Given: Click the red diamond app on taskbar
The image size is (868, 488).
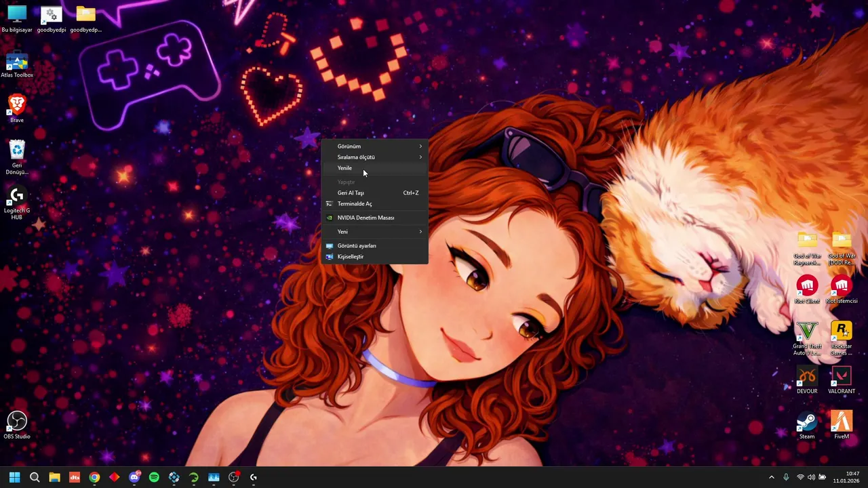Looking at the screenshot, I should [x=114, y=477].
